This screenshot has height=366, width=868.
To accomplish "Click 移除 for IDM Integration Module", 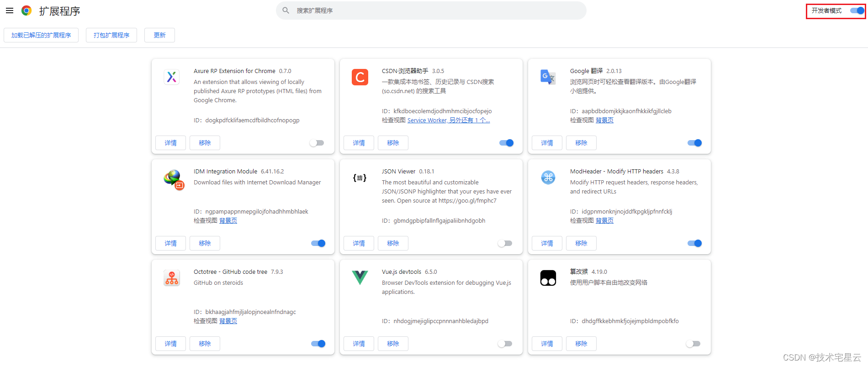I will pos(205,243).
